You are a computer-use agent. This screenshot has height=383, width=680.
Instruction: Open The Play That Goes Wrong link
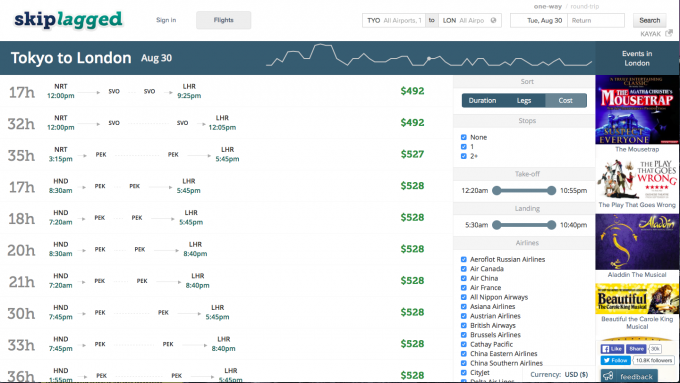637,205
